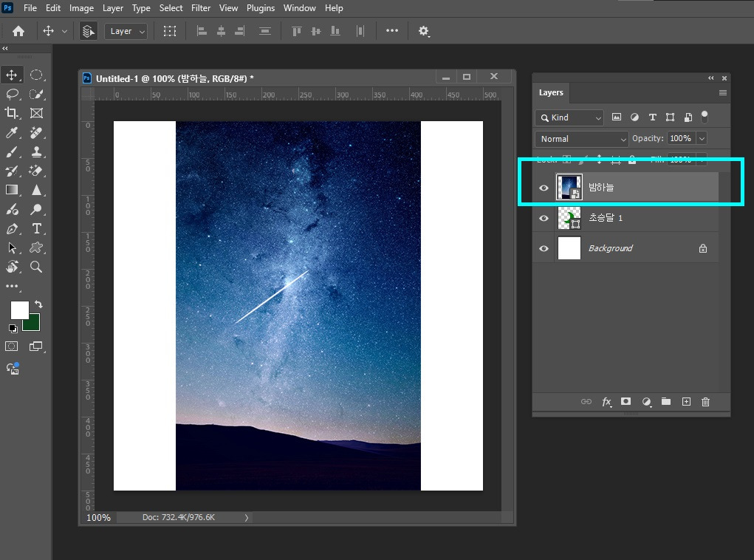Click the Create new layer icon
Image resolution: width=754 pixels, height=560 pixels.
(686, 402)
